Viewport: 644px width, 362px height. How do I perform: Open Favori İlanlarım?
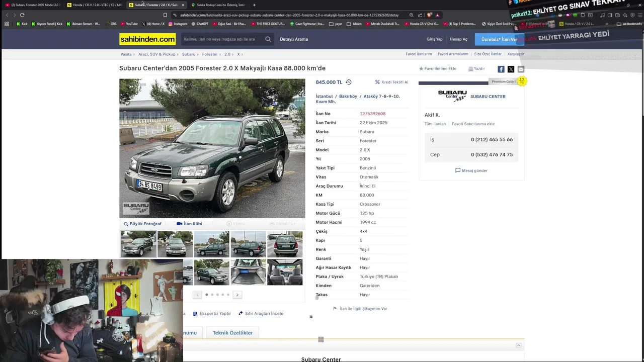click(419, 54)
